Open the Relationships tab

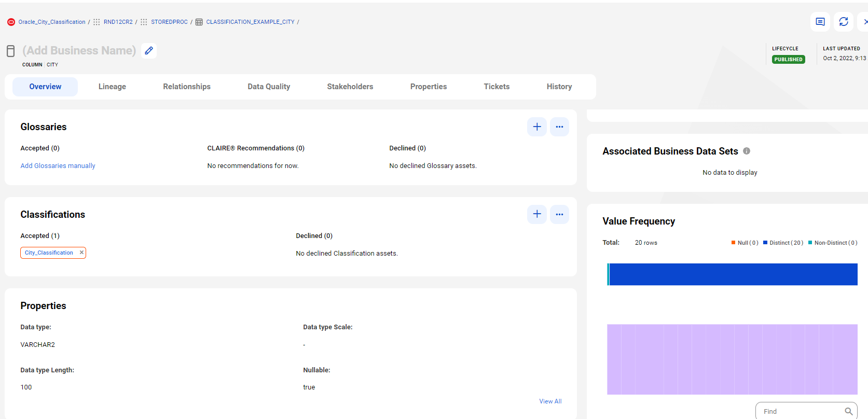(x=187, y=87)
